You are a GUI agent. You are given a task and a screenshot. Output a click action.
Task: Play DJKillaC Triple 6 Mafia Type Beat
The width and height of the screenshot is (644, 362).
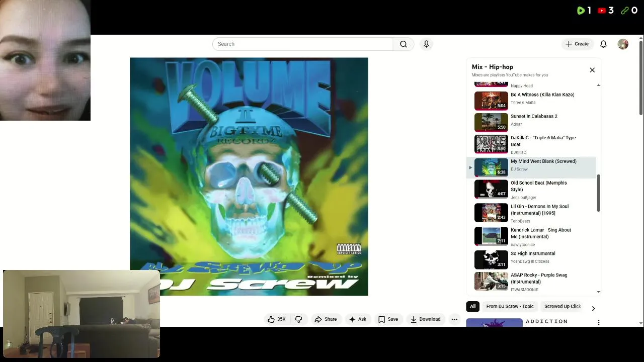point(532,144)
